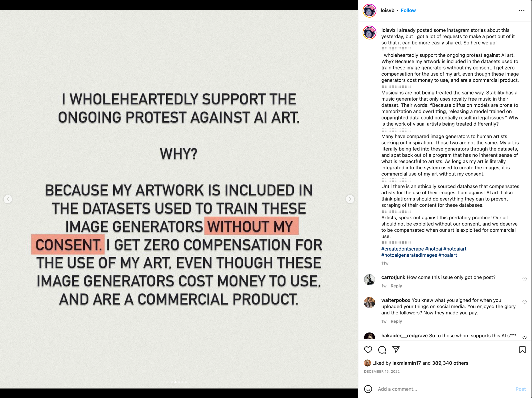Share post via paper plane icon

[396, 350]
